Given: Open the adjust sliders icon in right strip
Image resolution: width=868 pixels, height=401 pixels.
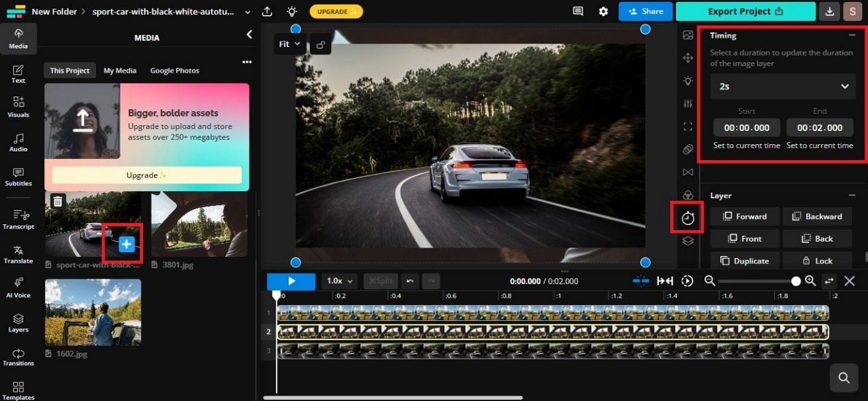Looking at the screenshot, I should tap(688, 103).
